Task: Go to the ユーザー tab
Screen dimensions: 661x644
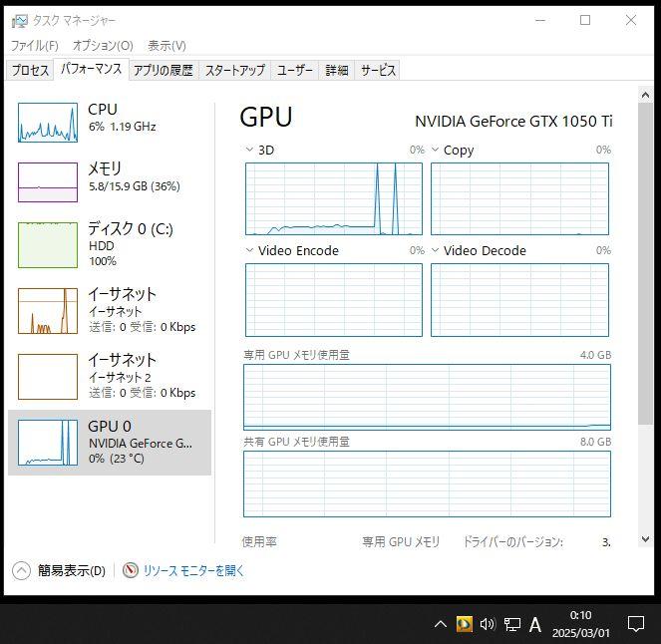Action: (x=295, y=70)
